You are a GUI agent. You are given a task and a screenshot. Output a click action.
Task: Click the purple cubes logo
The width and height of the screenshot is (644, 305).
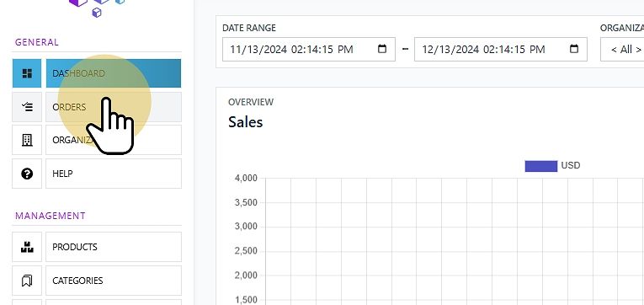97,7
